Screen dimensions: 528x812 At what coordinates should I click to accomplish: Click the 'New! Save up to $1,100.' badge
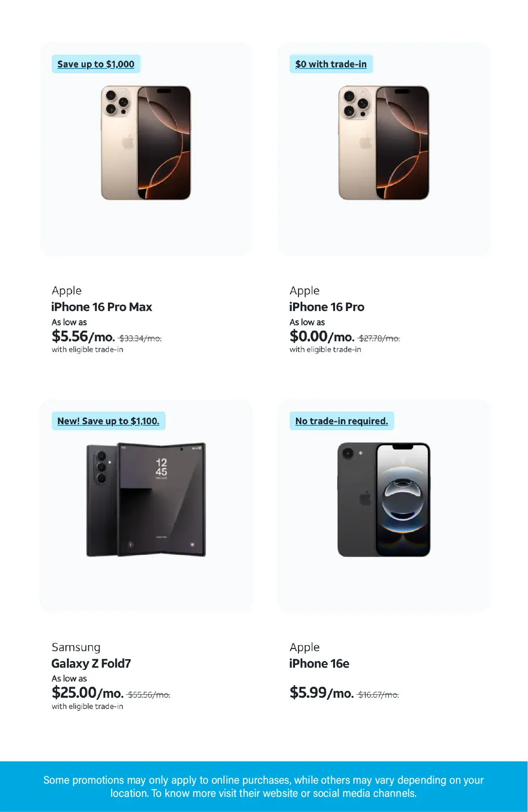[x=108, y=421]
